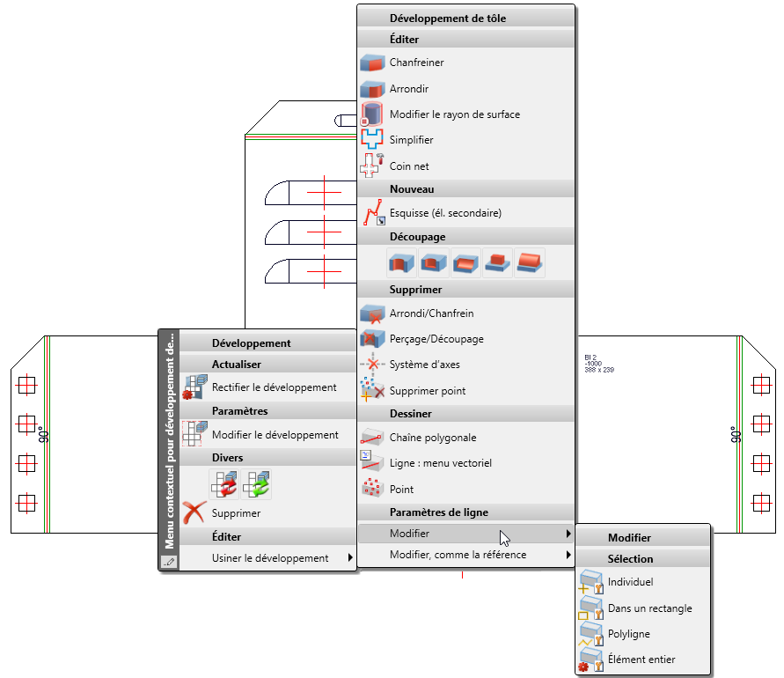Open Modifier le développement settings
The height and width of the screenshot is (678, 784).
pos(267,434)
